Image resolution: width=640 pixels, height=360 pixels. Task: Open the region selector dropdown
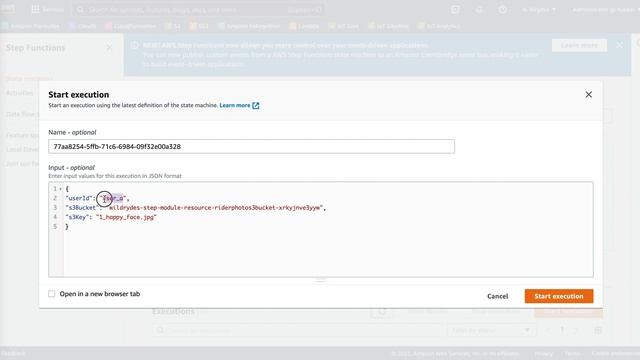[x=538, y=9]
